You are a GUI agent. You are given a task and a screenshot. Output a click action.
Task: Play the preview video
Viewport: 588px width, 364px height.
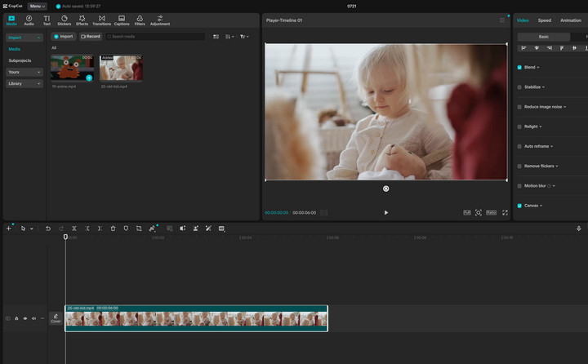[x=385, y=212]
